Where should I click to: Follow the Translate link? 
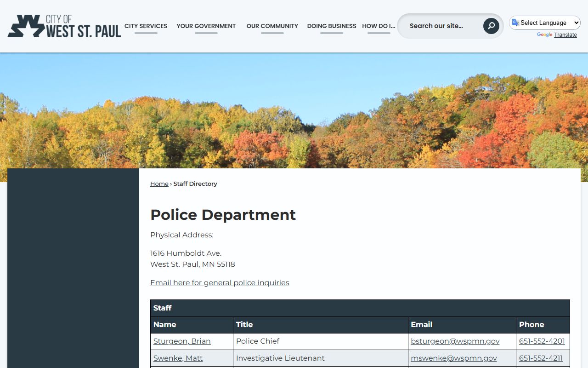click(x=565, y=35)
